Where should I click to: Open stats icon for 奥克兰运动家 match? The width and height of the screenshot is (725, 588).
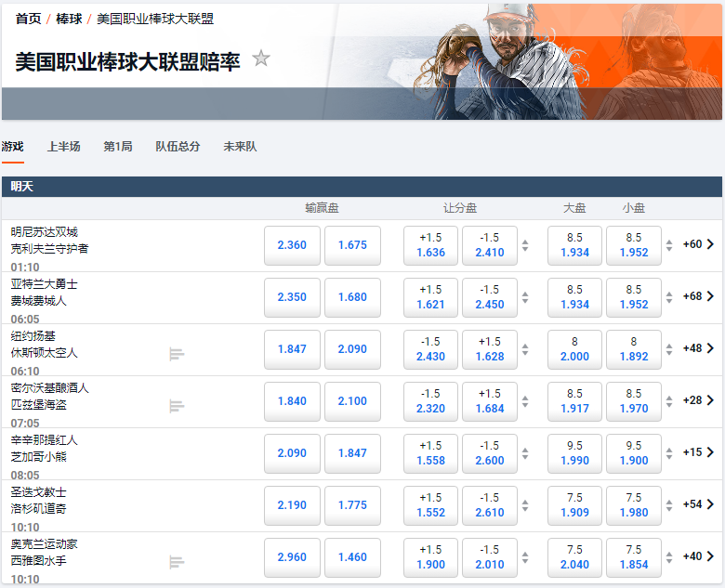pos(177,562)
